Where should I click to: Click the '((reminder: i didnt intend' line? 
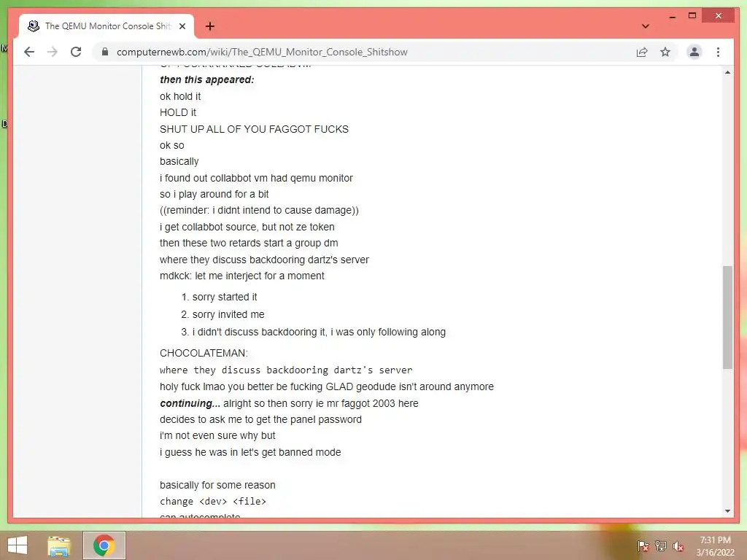pyautogui.click(x=259, y=210)
